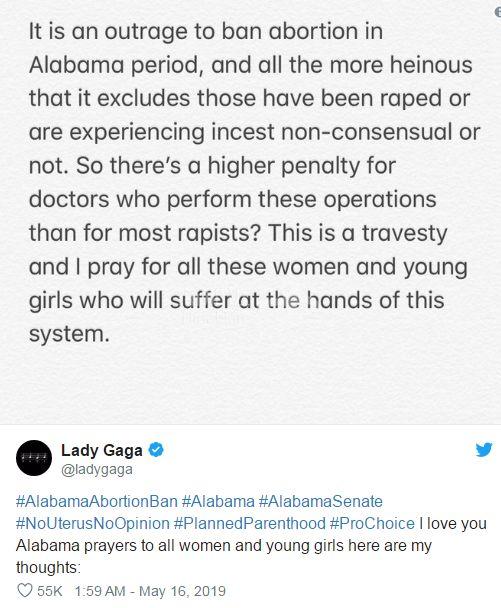Open the attached statement image about Alabama

[250, 212]
